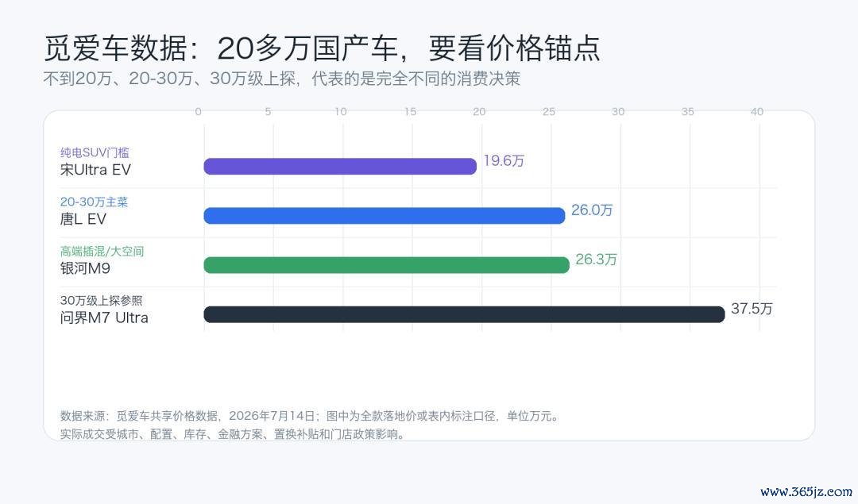Click the axis tick label 20

tap(479, 111)
